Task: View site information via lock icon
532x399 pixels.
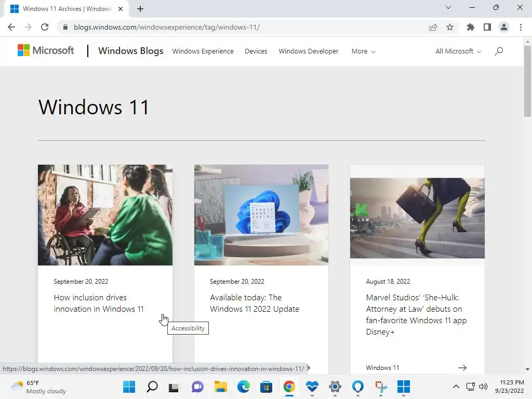Action: pos(65,27)
